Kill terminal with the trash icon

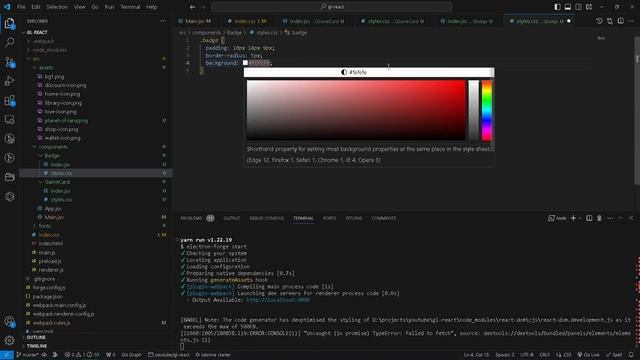pyautogui.click(x=599, y=218)
